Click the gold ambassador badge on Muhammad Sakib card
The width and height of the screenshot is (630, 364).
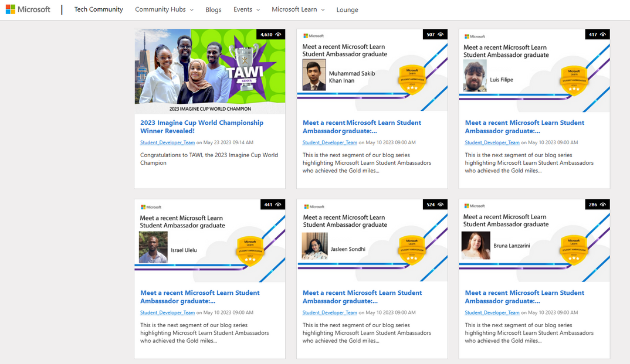pyautogui.click(x=412, y=80)
